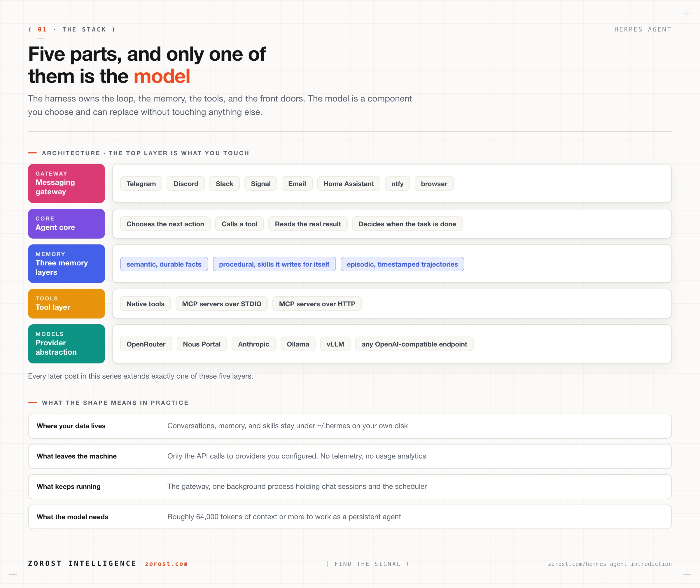
Task: Select the Where your data lives row
Action: click(x=350, y=426)
